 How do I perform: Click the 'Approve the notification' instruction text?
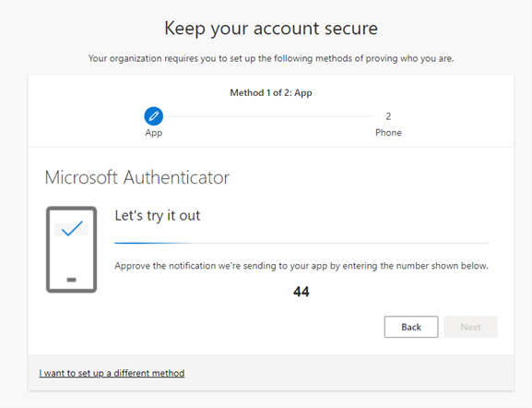pos(301,266)
